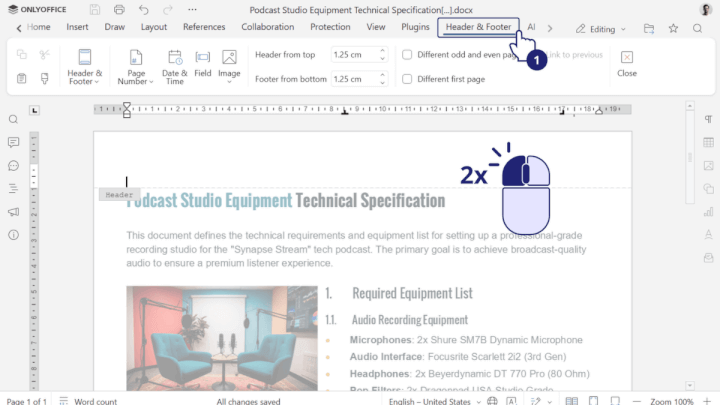Open the comments panel in left sidebar
Screen dimensions: 720x405
click(14, 165)
